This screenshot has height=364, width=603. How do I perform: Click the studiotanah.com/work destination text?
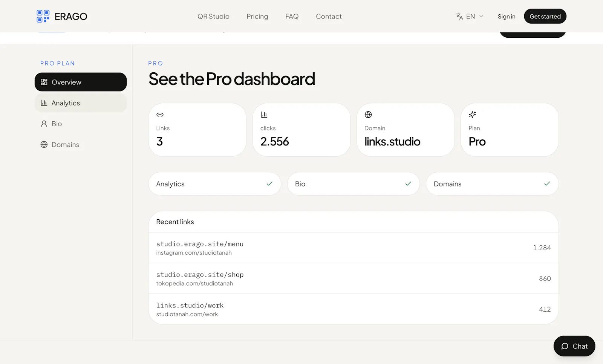(187, 314)
